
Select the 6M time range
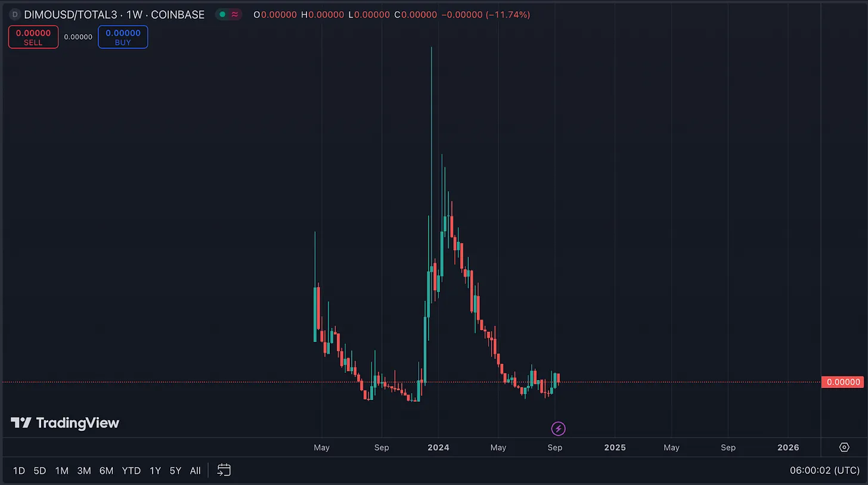(x=106, y=471)
